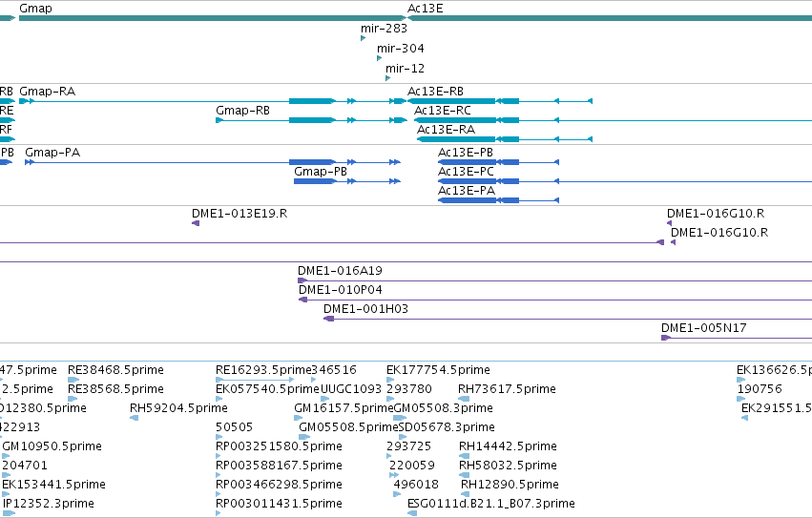This screenshot has height=518, width=812.
Task: Select the Gmap-RB transcript label
Action: [x=243, y=111]
